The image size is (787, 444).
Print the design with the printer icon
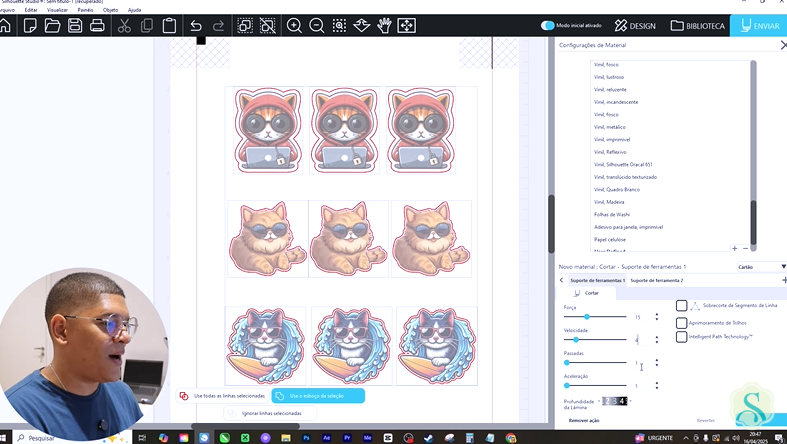[97, 25]
